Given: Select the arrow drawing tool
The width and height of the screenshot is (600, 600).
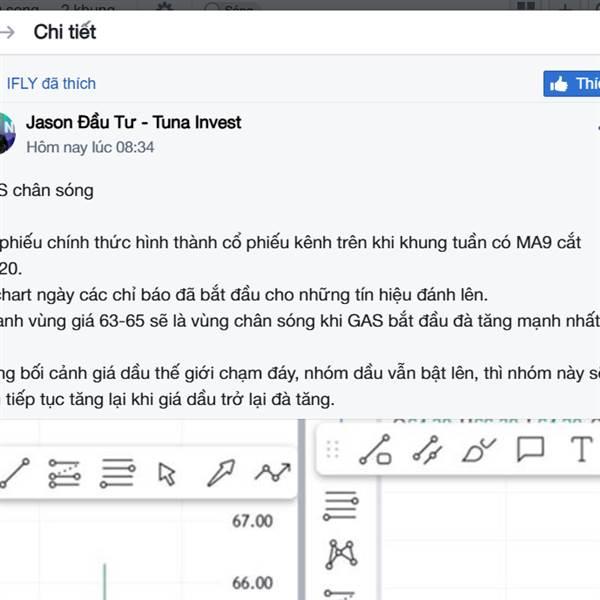Looking at the screenshot, I should point(221,473).
